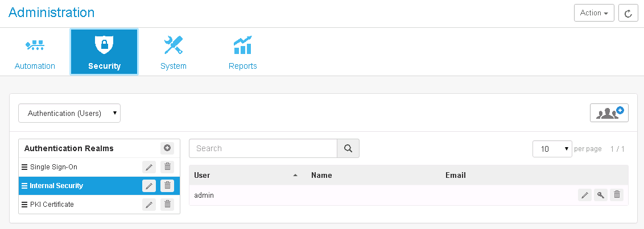Delete the PKI Certificate realm

pyautogui.click(x=167, y=205)
